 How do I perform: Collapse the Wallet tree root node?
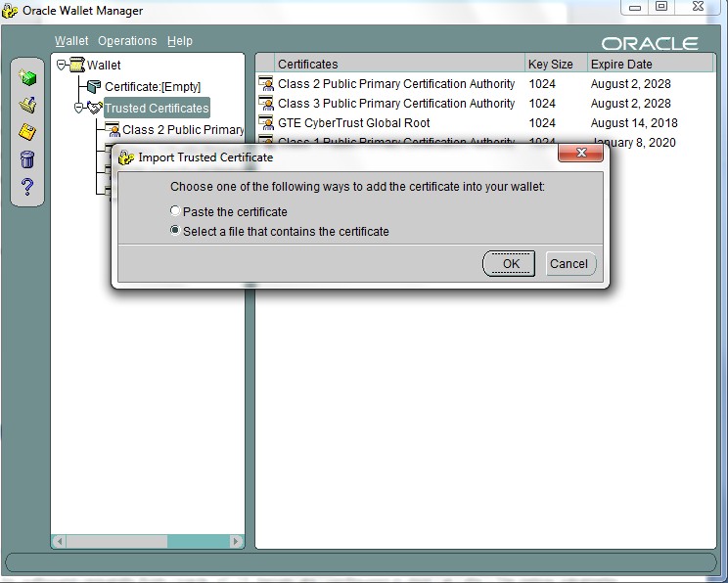(x=62, y=65)
